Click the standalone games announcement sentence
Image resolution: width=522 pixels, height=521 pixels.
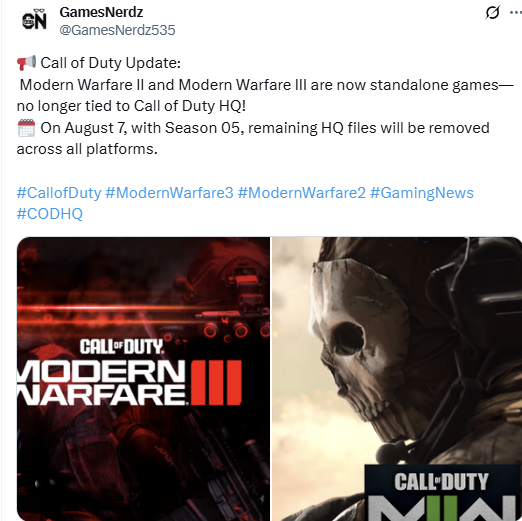point(265,95)
